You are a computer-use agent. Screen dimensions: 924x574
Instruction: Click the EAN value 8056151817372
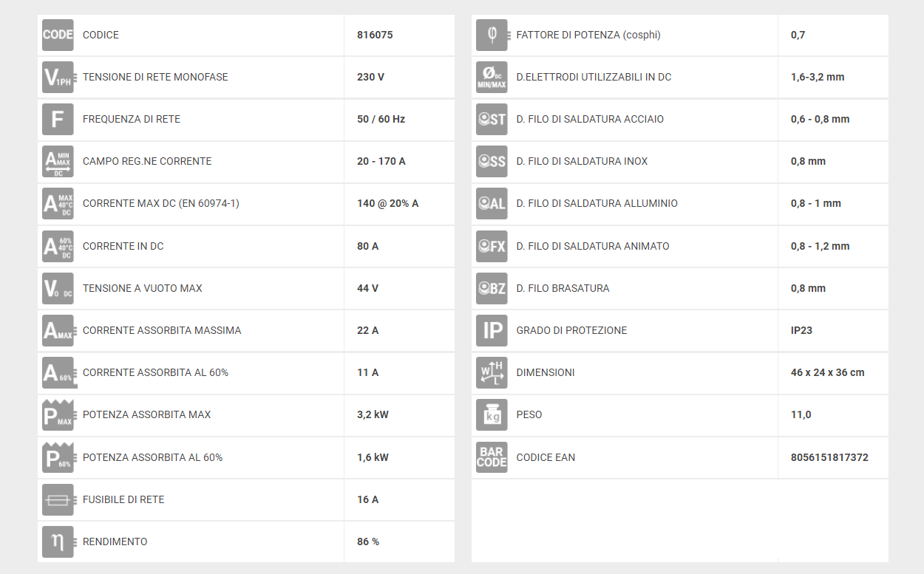(x=829, y=457)
